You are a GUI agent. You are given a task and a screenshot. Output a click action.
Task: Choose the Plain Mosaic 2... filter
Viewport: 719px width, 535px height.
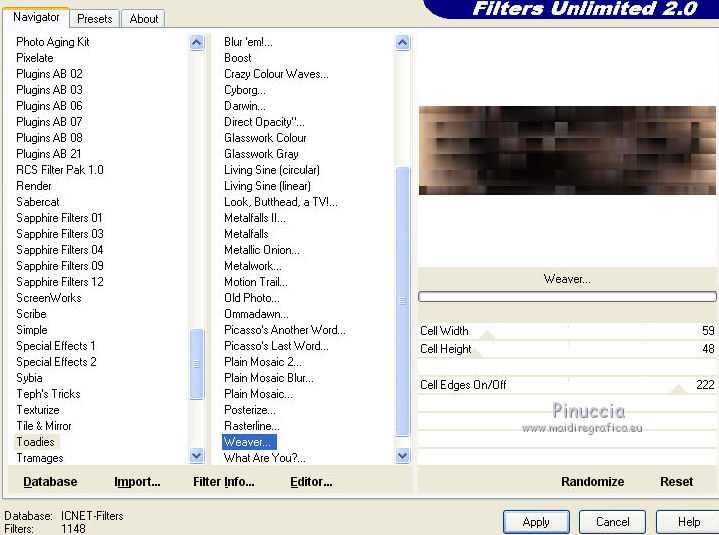click(x=263, y=362)
